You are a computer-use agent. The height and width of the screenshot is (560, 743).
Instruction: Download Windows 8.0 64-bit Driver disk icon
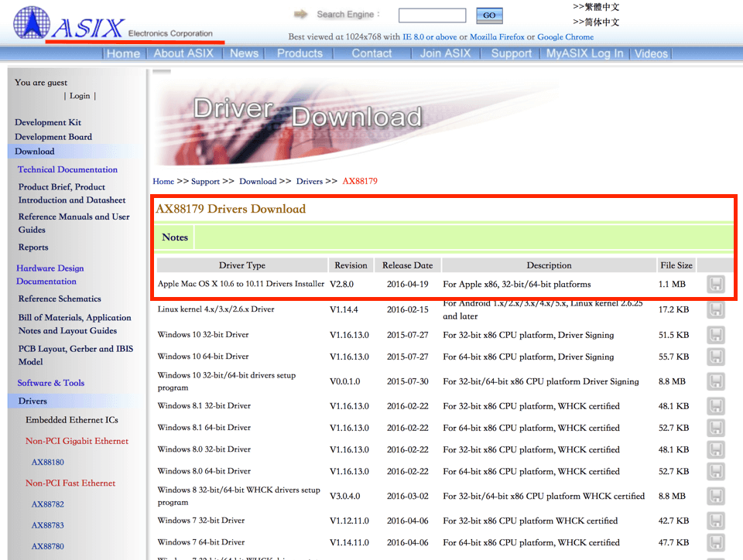716,471
